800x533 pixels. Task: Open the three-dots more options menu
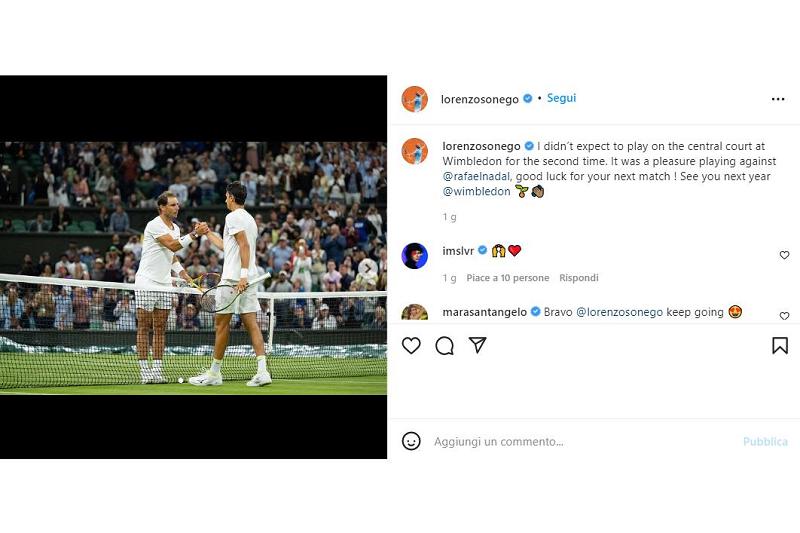[x=778, y=99]
